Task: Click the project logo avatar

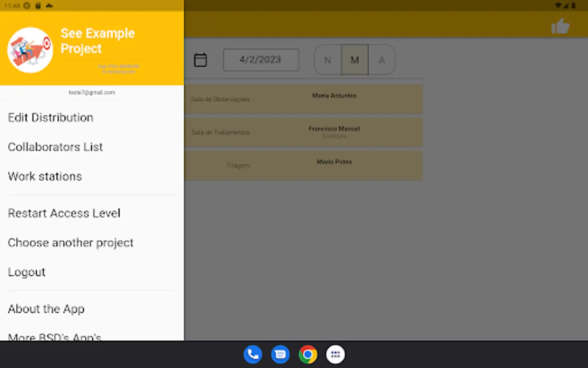Action: (x=30, y=50)
